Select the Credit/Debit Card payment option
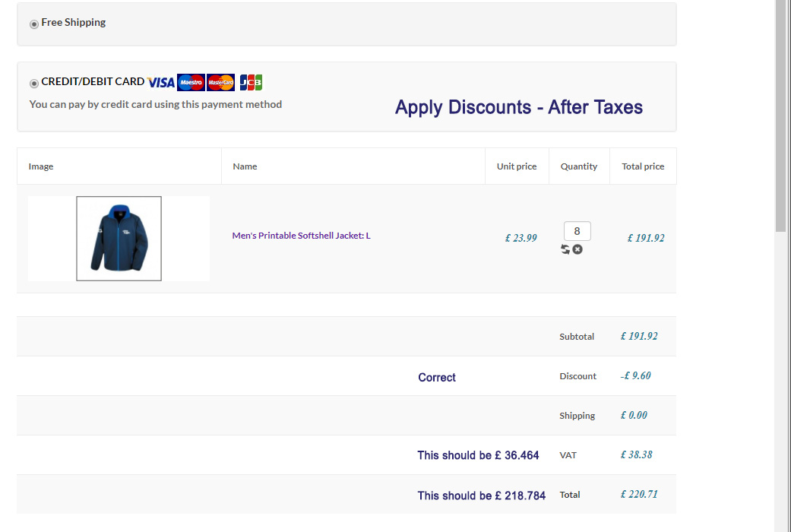 pyautogui.click(x=34, y=84)
